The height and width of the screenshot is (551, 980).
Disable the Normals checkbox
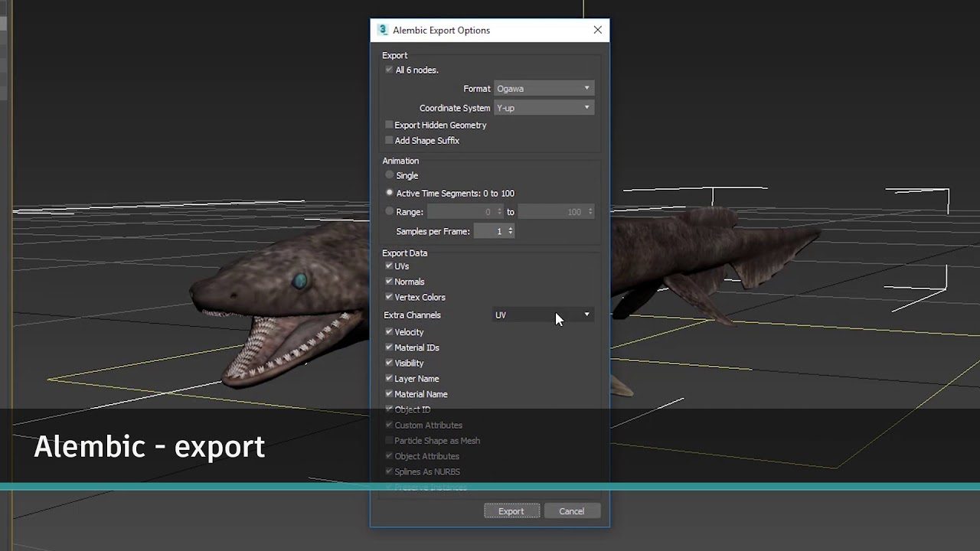[x=389, y=282]
